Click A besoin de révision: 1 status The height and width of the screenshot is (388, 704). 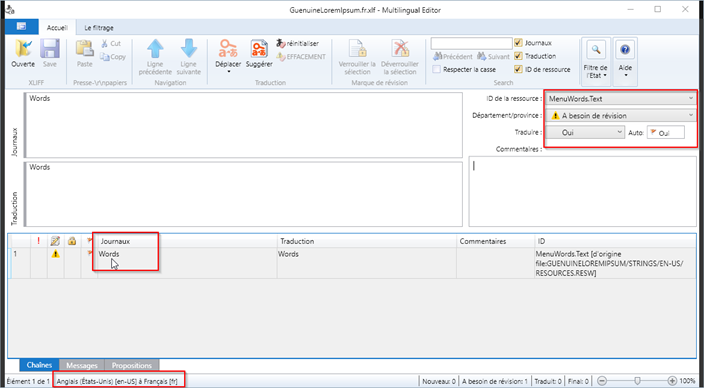[x=495, y=381]
